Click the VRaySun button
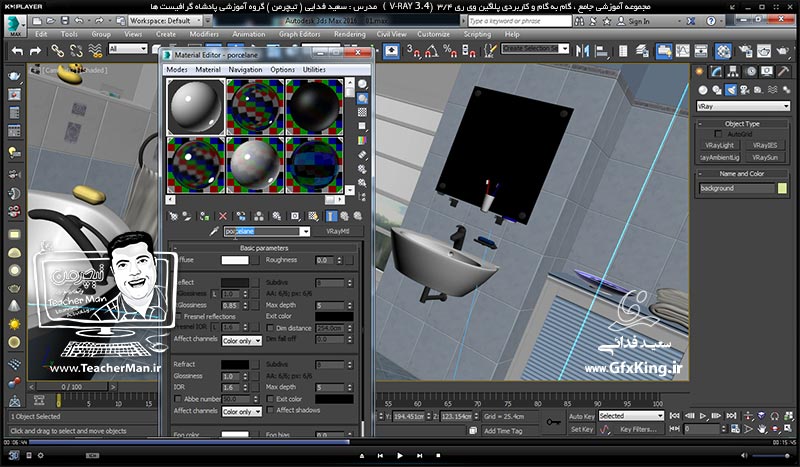 pos(765,158)
